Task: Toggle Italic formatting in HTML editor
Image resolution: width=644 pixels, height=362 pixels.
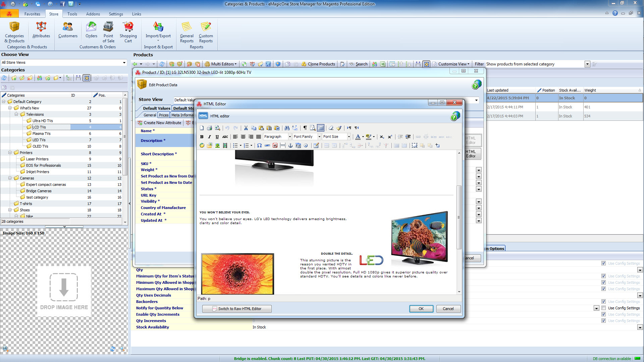Action: pyautogui.click(x=209, y=137)
